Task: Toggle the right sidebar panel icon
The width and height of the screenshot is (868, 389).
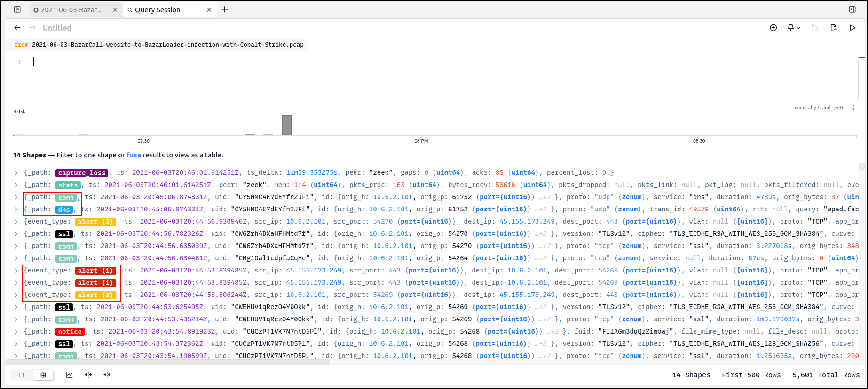Action: point(852,9)
